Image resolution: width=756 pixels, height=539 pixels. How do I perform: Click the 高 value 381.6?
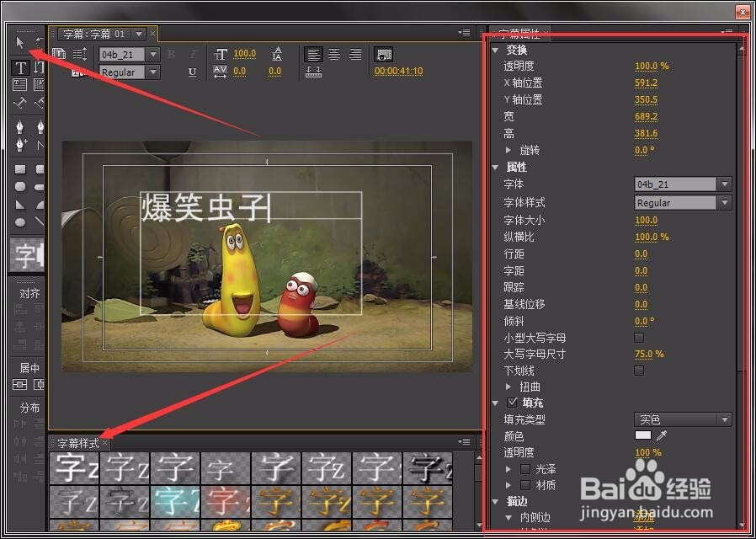coord(646,134)
